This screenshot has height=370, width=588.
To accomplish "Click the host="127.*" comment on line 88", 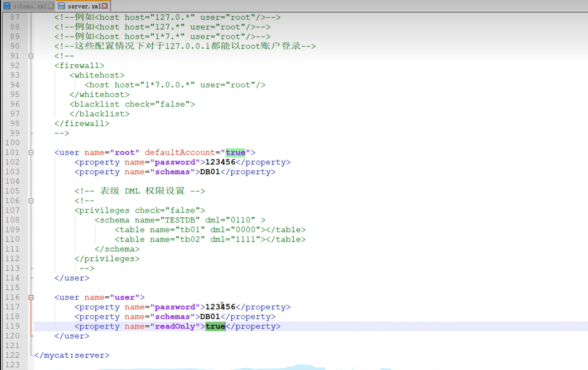I will 163,27.
